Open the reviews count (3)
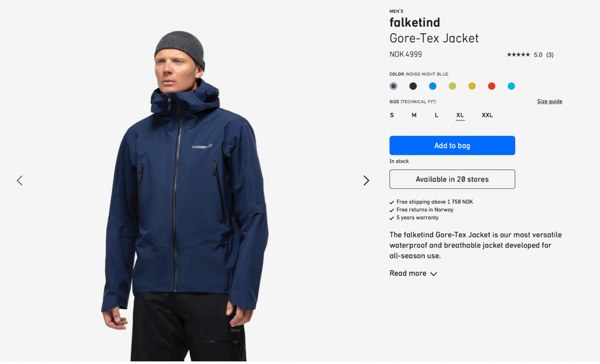 [x=550, y=55]
